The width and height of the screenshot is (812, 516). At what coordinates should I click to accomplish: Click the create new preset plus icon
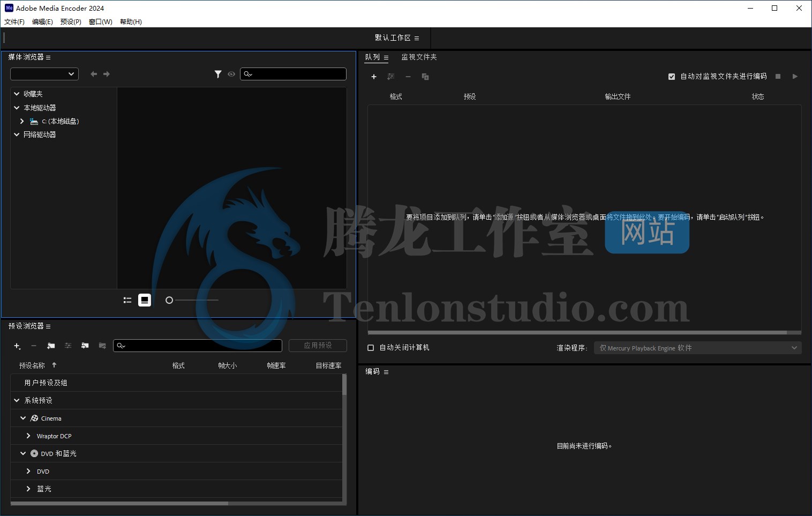(x=17, y=346)
